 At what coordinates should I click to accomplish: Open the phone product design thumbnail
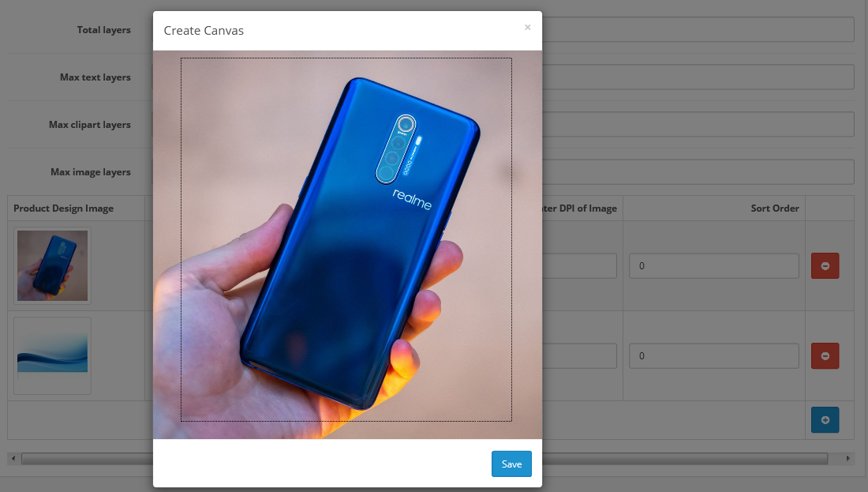[x=53, y=266]
